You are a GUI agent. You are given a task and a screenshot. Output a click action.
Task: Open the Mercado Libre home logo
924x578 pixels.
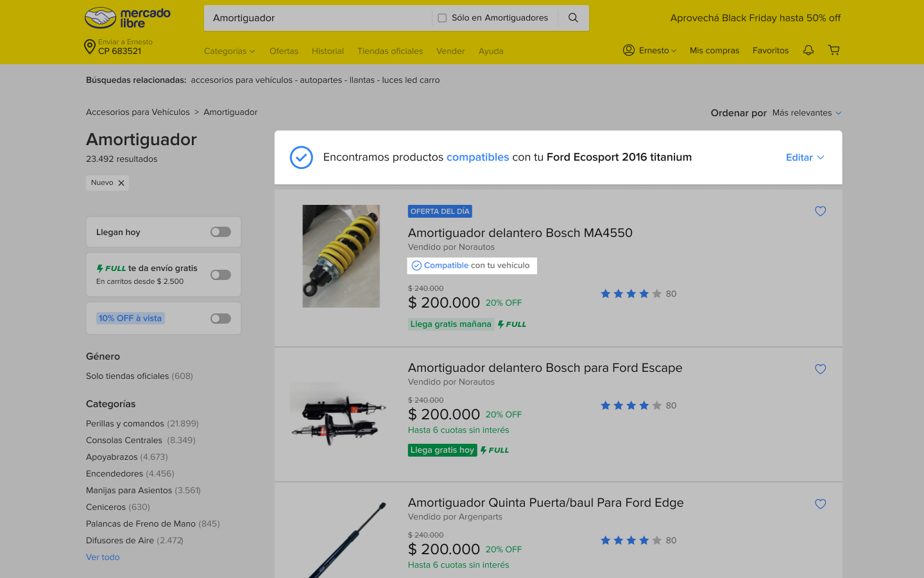(x=128, y=18)
